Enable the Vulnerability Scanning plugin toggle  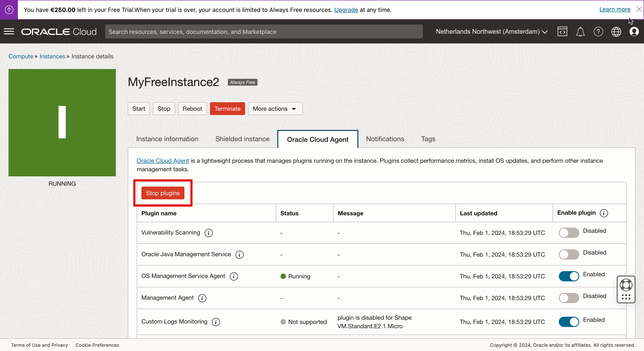(569, 233)
